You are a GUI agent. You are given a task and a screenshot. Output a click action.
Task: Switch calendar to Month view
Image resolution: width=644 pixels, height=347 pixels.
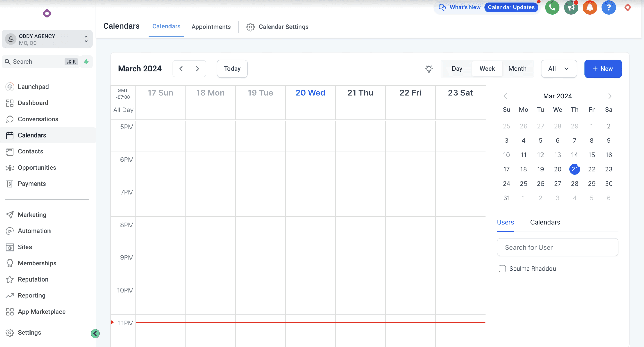[517, 69]
